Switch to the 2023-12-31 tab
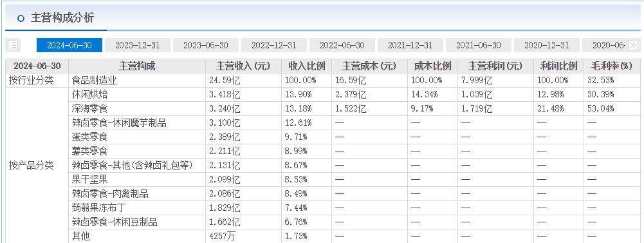The width and height of the screenshot is (644, 243). 138,45
